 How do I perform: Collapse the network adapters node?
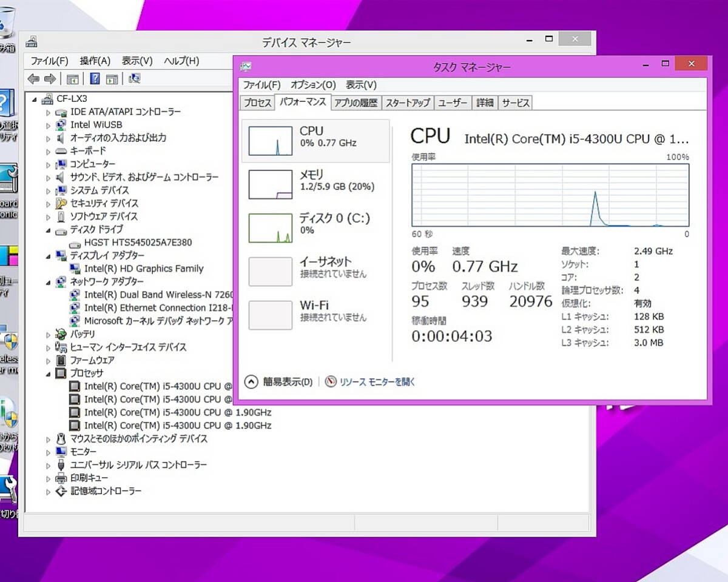(49, 282)
